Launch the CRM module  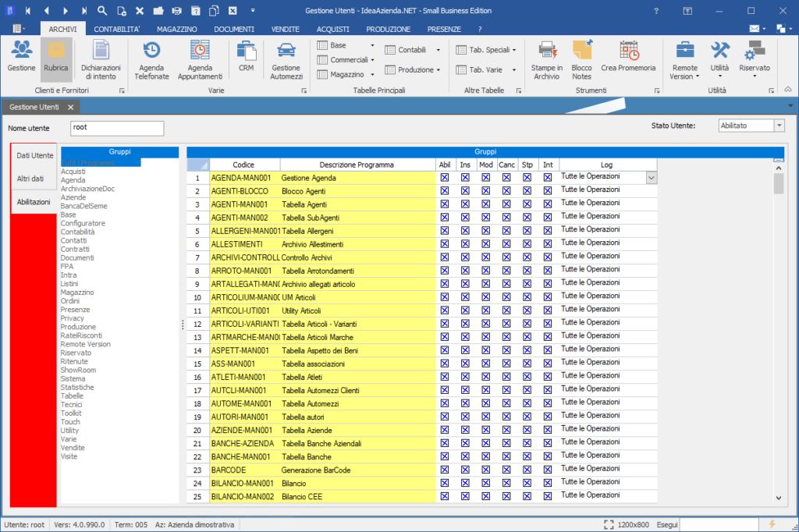pos(246,57)
